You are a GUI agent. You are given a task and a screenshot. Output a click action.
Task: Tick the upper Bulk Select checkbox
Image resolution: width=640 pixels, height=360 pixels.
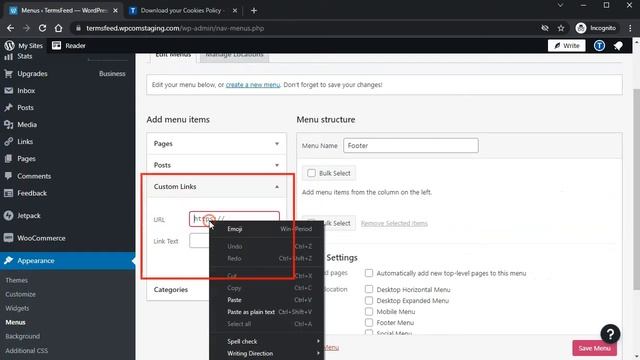(x=311, y=173)
